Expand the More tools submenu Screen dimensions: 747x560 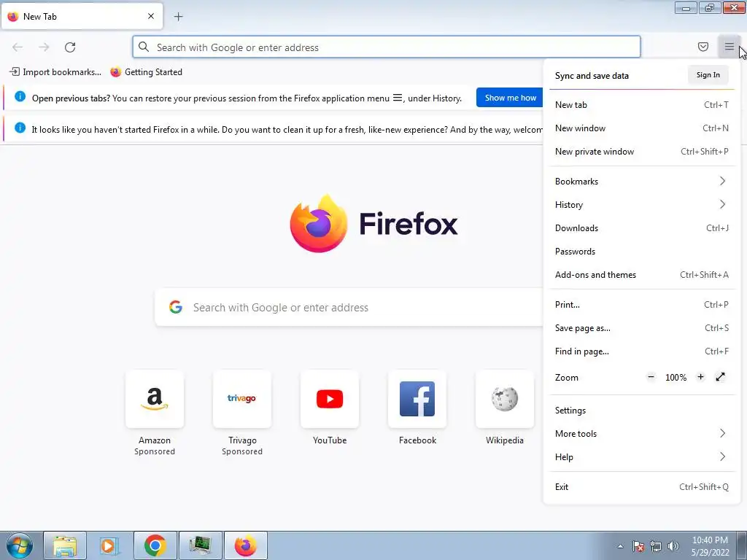[642, 434]
